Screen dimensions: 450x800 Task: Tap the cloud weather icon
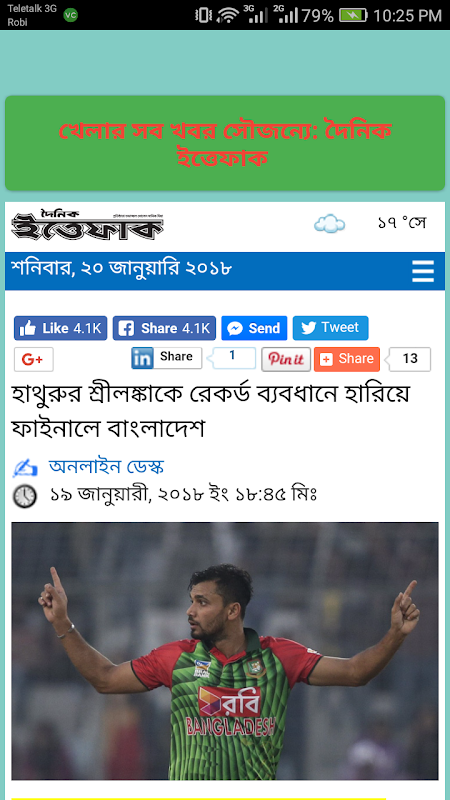(329, 223)
